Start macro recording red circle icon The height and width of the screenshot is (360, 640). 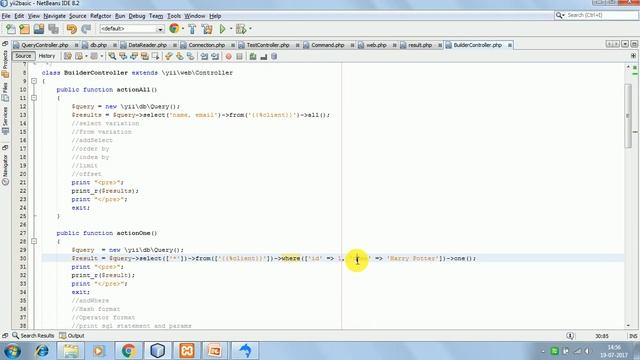[229, 56]
